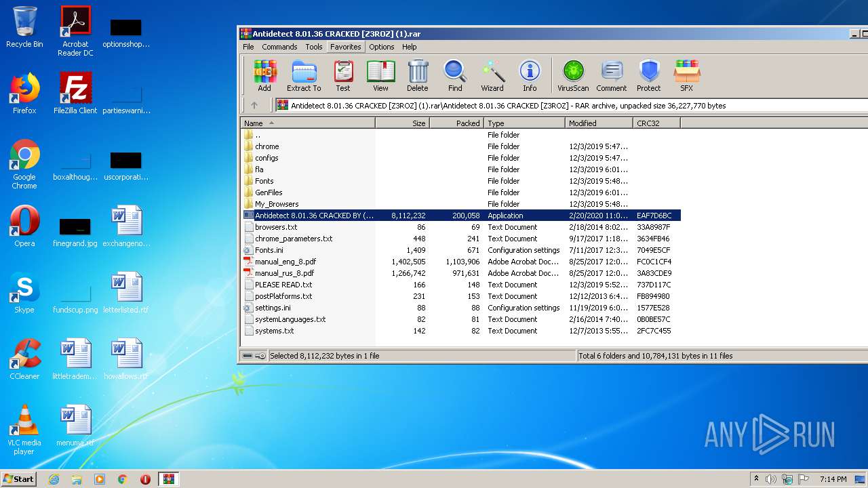Open Acrobat Reader DC desktop shortcut
Screen dimensions: 868x488
75,31
